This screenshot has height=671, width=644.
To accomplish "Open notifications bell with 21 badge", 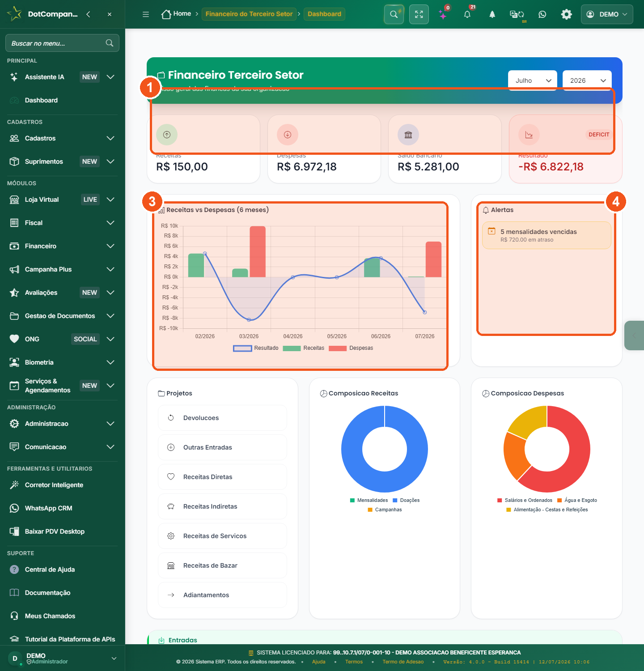I will click(467, 14).
